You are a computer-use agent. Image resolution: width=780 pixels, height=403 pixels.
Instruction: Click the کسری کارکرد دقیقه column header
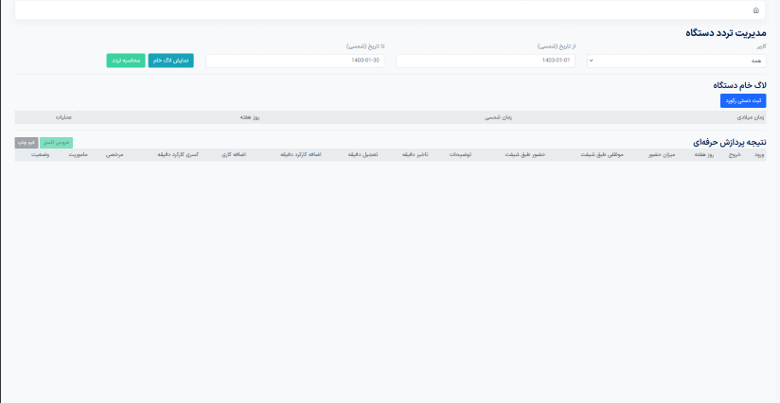click(178, 155)
